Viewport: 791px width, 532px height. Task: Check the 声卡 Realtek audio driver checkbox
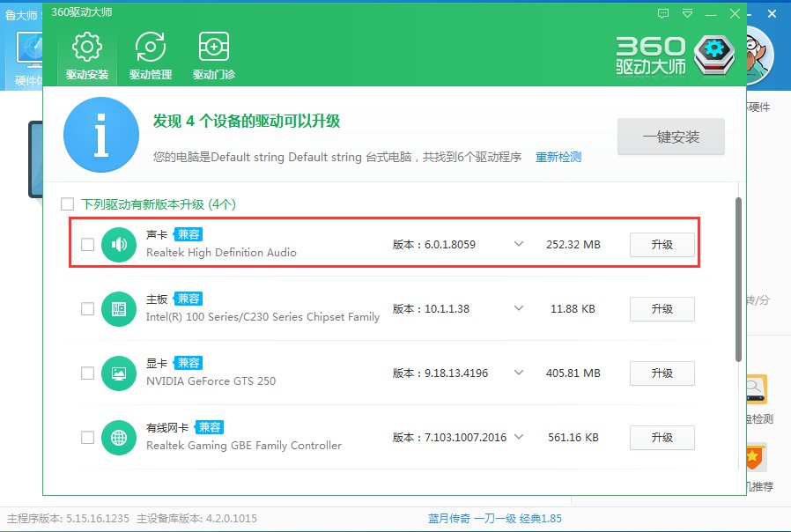87,245
